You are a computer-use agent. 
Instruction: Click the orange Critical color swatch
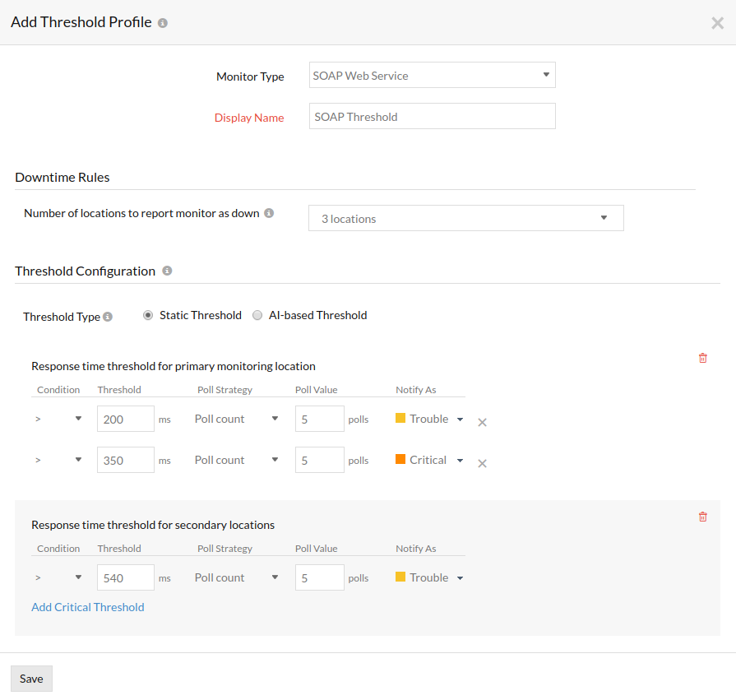[400, 459]
